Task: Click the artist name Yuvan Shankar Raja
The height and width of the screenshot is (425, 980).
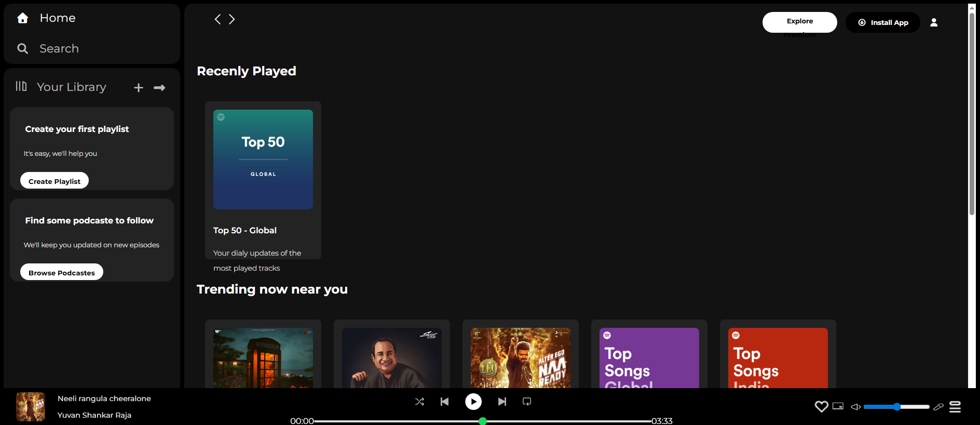Action: click(x=94, y=415)
